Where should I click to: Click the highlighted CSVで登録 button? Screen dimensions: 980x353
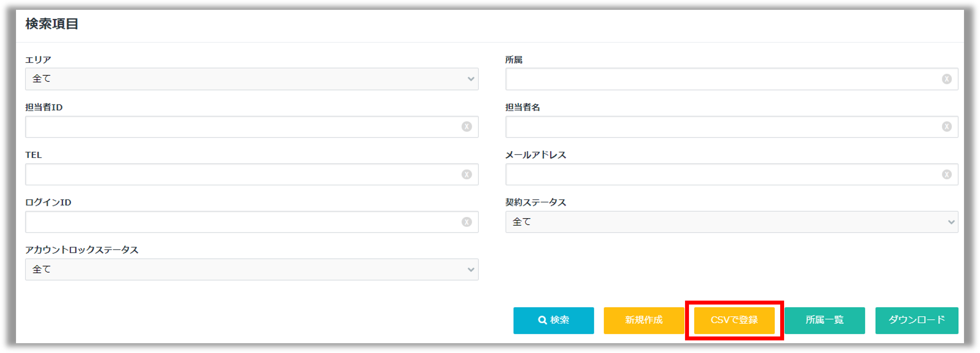tap(734, 320)
